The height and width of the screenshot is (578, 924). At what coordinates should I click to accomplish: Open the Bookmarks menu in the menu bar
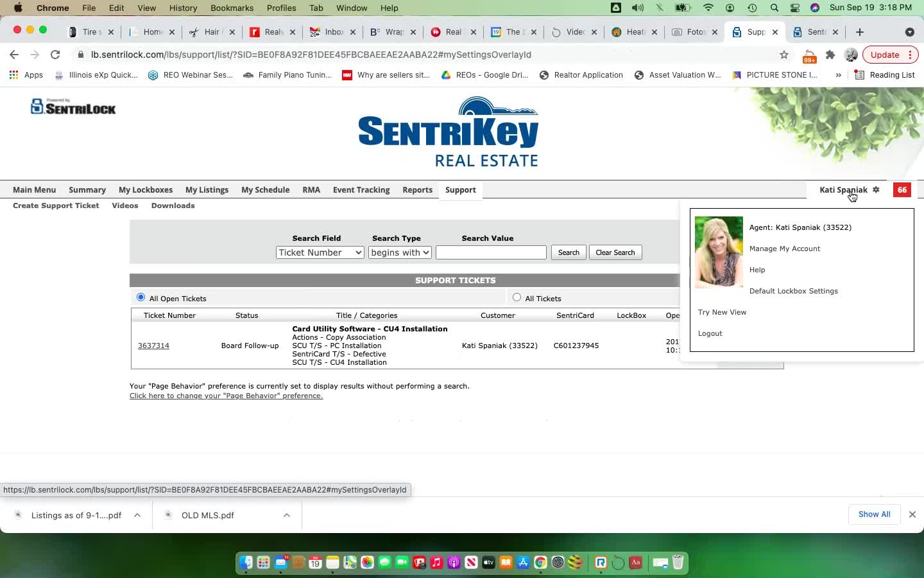pos(232,8)
